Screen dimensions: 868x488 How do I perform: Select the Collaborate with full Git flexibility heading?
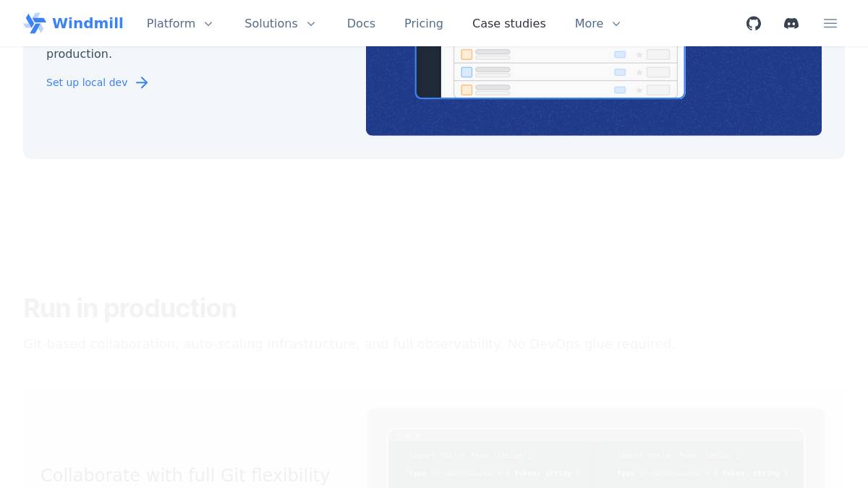click(x=185, y=475)
